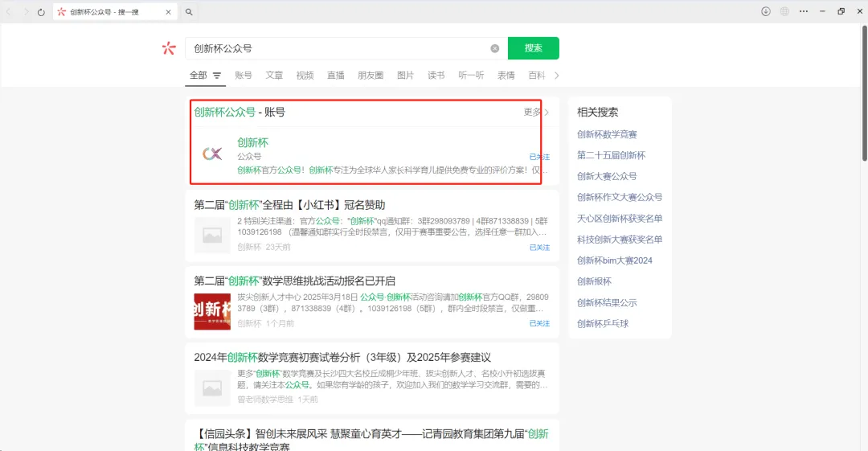Open the 创新杯 account logo
This screenshot has height=451, width=868.
(212, 154)
